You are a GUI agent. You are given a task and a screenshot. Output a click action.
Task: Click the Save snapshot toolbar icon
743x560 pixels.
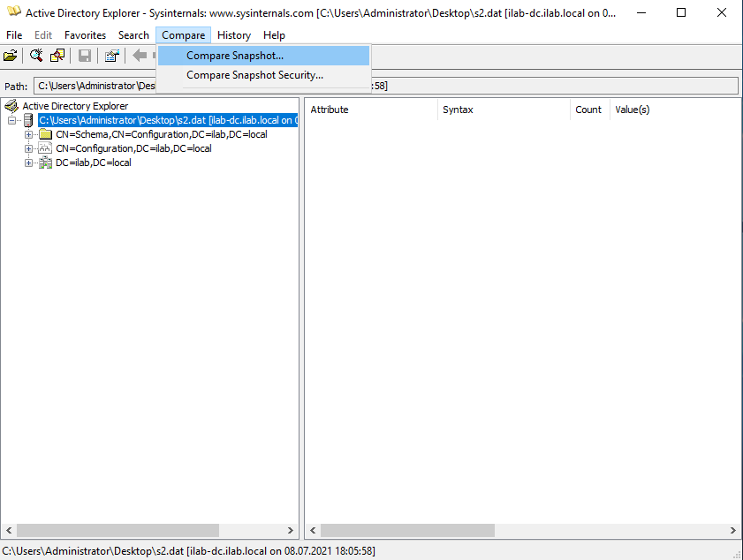pos(82,55)
